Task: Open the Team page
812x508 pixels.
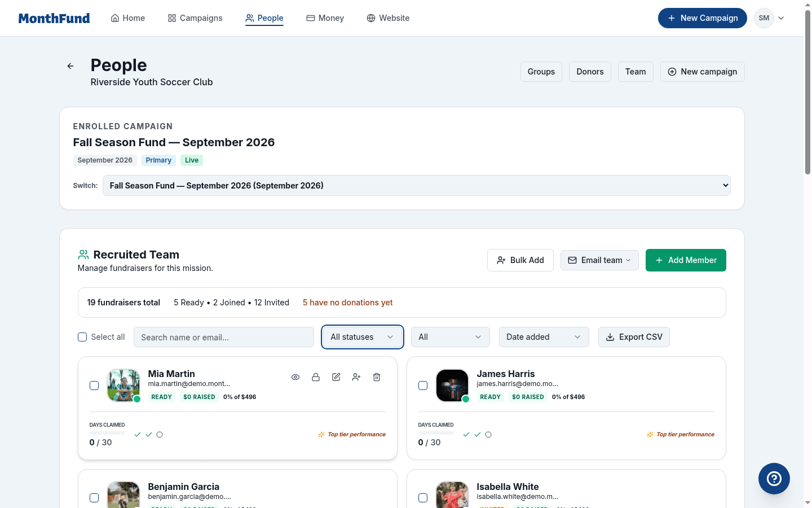Action: pyautogui.click(x=636, y=72)
